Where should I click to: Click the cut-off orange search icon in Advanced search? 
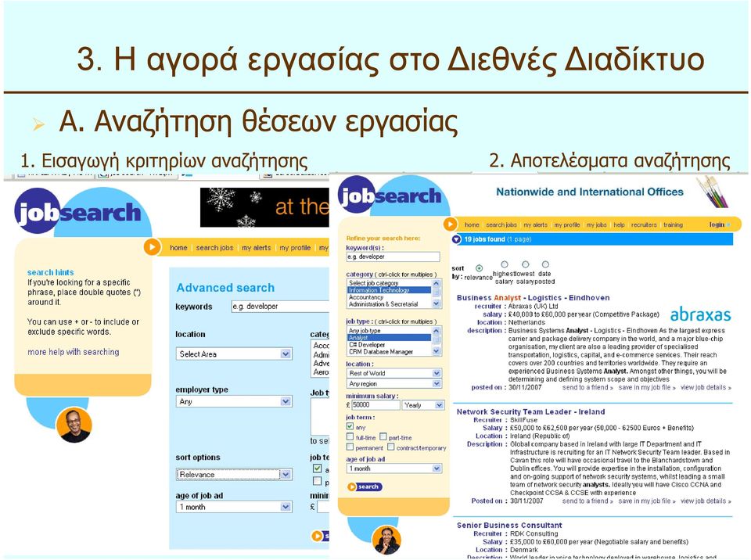pyautogui.click(x=320, y=536)
